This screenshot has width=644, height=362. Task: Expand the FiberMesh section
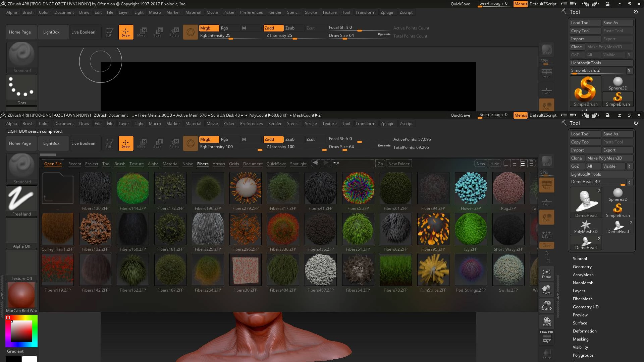click(x=583, y=299)
